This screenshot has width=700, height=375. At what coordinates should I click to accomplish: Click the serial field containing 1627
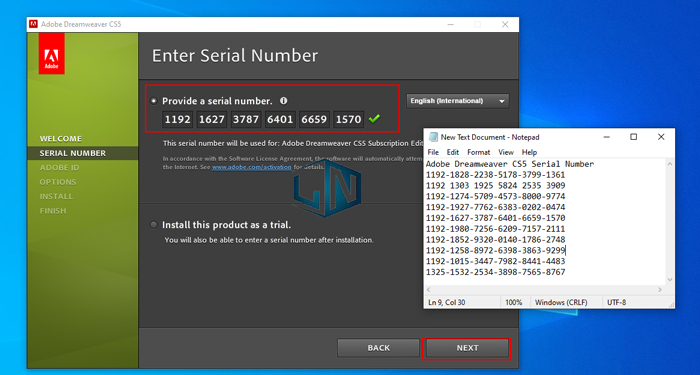[x=212, y=119]
